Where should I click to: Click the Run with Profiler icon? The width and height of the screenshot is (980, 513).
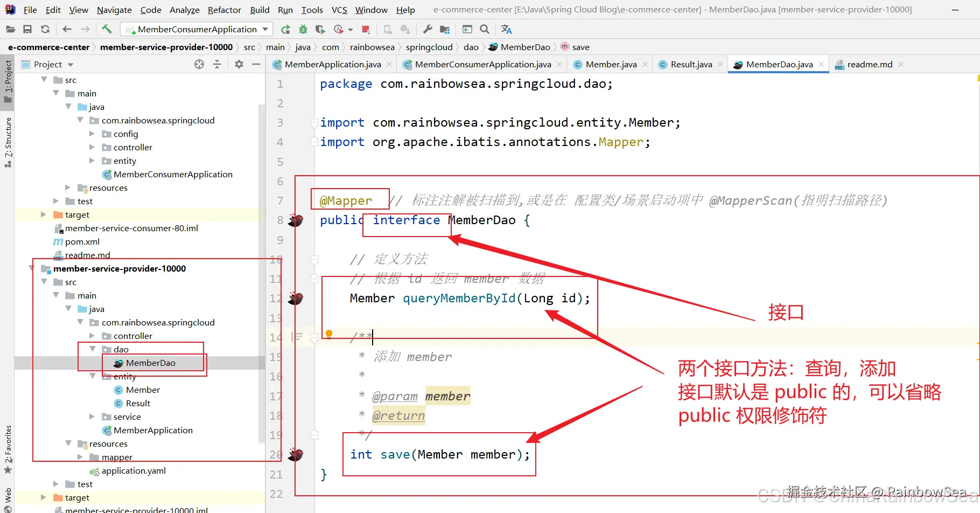point(339,29)
